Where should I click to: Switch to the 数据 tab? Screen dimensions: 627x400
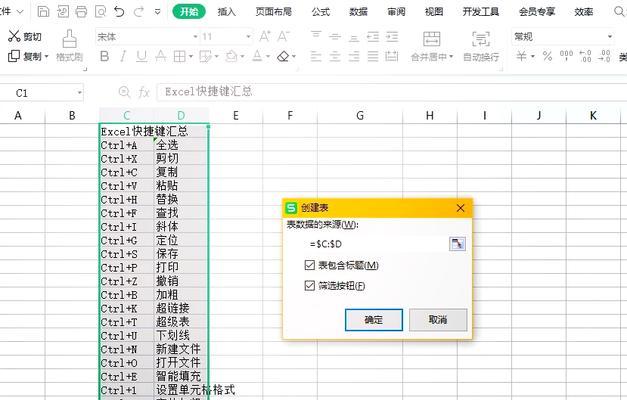click(358, 12)
